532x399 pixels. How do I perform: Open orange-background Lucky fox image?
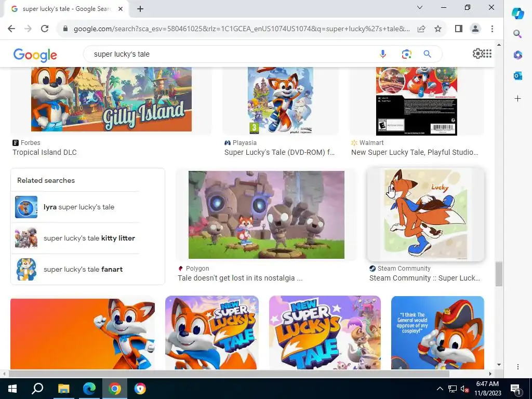tap(83, 334)
